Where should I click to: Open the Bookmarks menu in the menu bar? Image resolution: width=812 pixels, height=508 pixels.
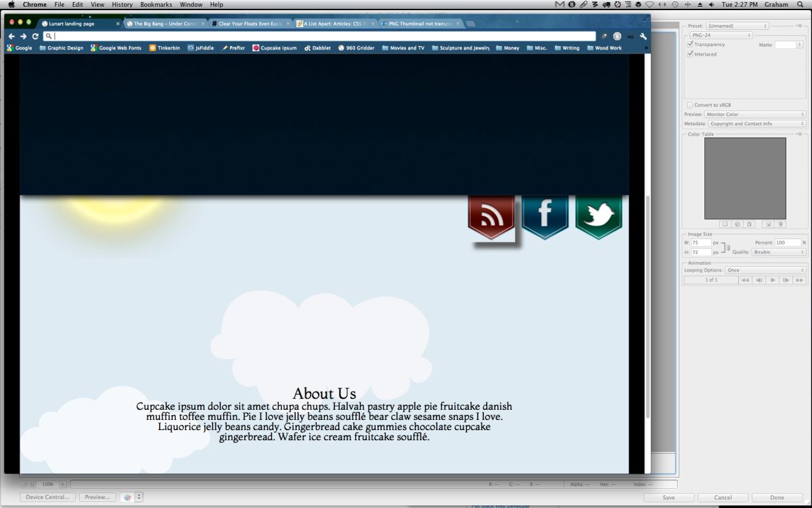coord(156,5)
